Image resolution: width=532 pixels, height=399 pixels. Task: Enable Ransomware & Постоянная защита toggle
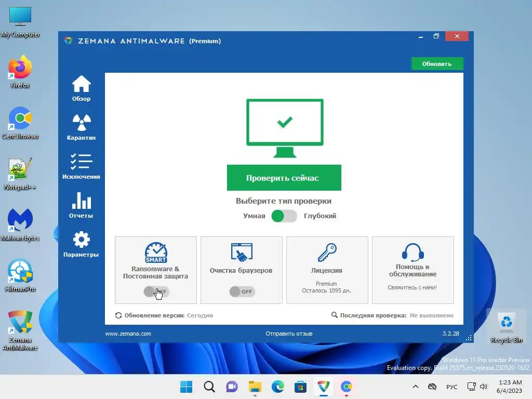pyautogui.click(x=156, y=291)
